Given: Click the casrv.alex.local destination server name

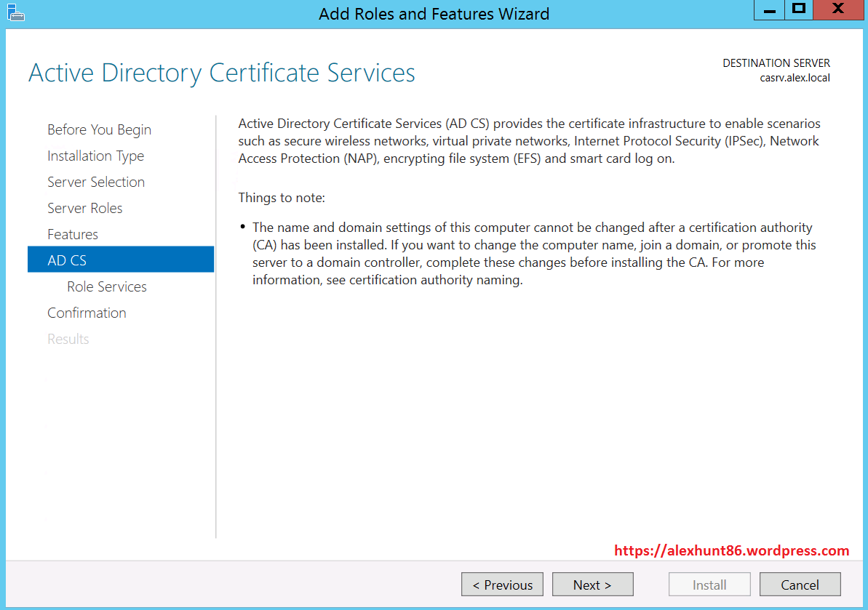Looking at the screenshot, I should click(795, 78).
